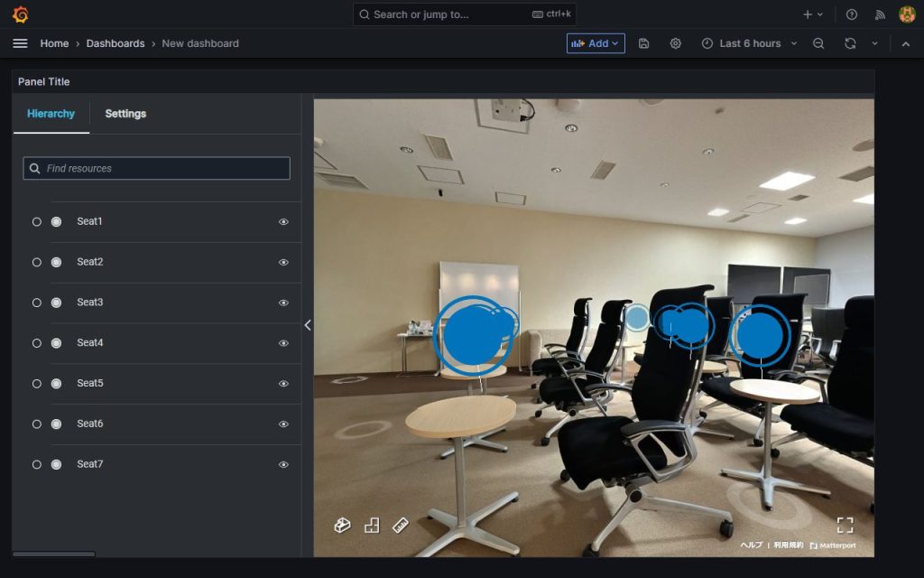
Task: Click the Panel Title header
Action: click(43, 82)
